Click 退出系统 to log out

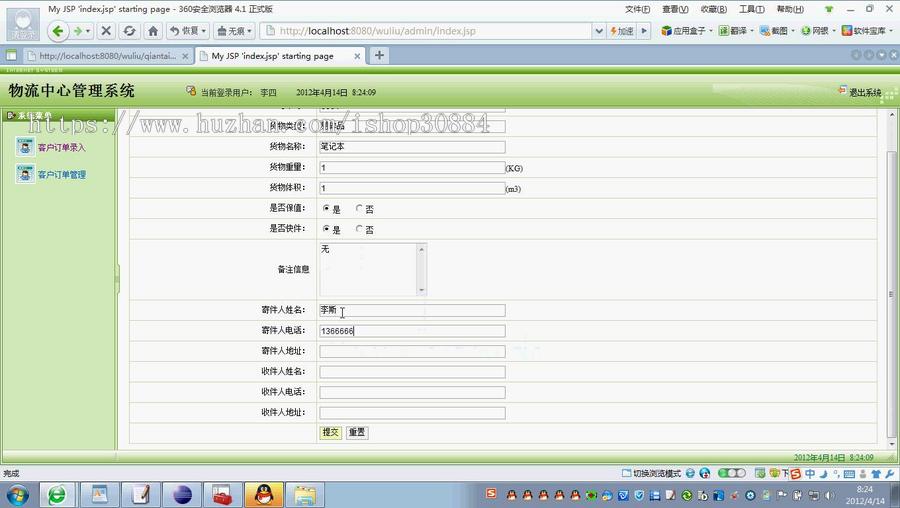pyautogui.click(x=865, y=92)
